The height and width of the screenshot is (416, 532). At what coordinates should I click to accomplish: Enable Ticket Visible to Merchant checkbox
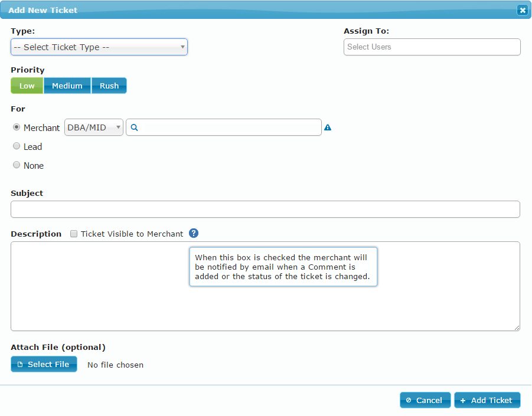pyautogui.click(x=74, y=234)
